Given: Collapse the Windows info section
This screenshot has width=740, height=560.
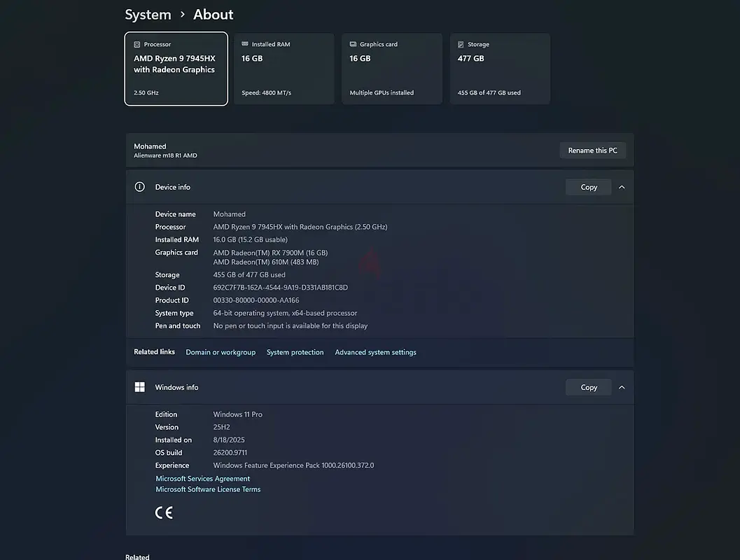Looking at the screenshot, I should [x=622, y=387].
